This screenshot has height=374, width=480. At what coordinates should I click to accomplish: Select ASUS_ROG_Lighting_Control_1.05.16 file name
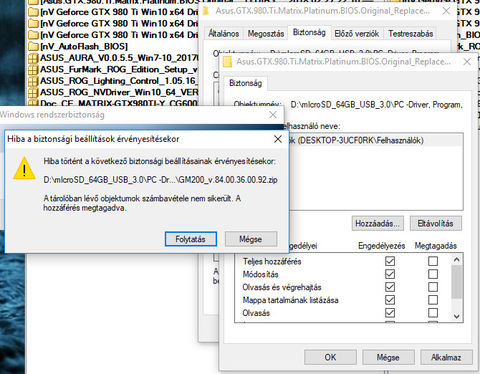click(119, 81)
